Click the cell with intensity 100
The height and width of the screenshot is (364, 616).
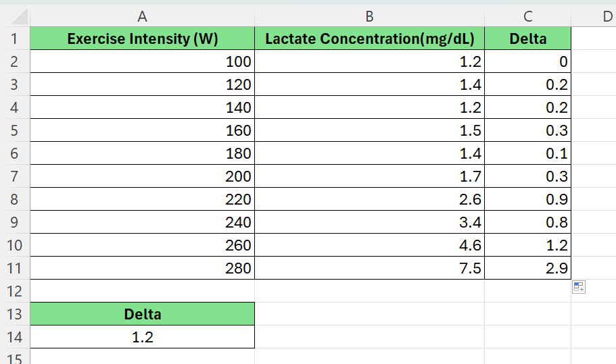click(142, 62)
